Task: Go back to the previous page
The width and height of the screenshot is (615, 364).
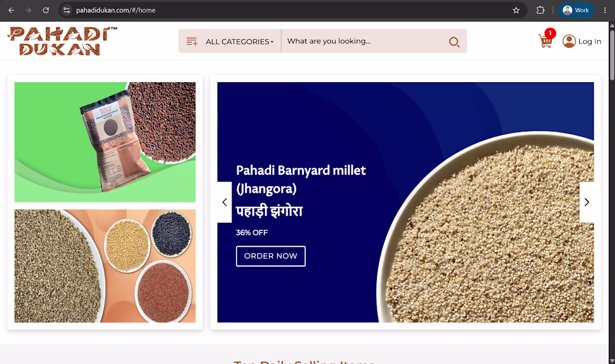Action: coord(11,10)
